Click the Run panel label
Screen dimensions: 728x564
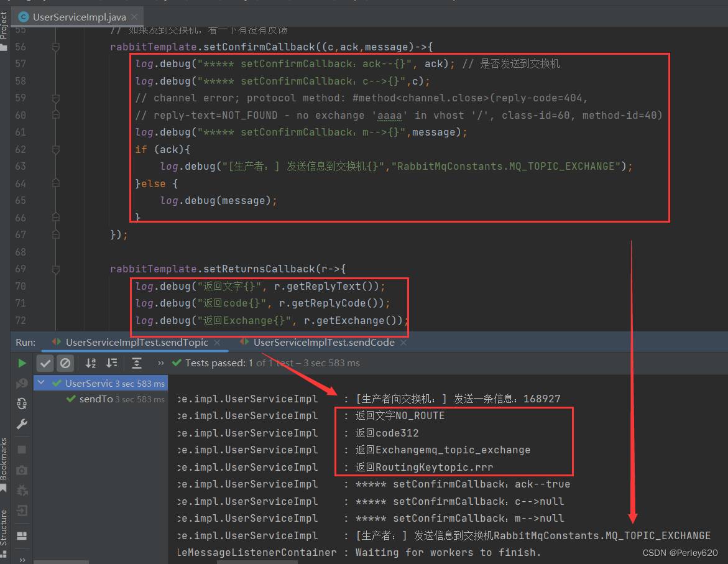pyautogui.click(x=25, y=343)
